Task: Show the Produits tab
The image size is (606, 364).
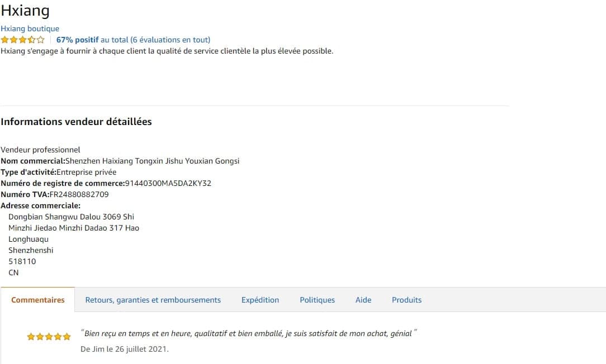Action: 406,300
